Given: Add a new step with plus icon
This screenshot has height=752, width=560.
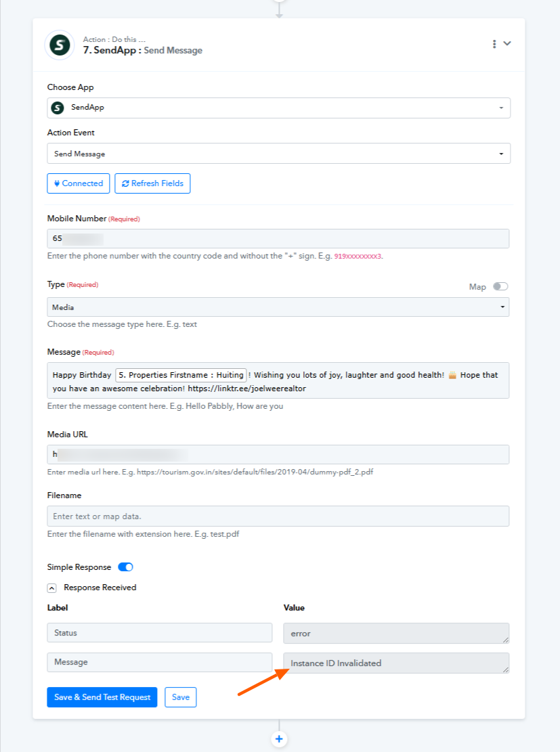Looking at the screenshot, I should coord(279,739).
